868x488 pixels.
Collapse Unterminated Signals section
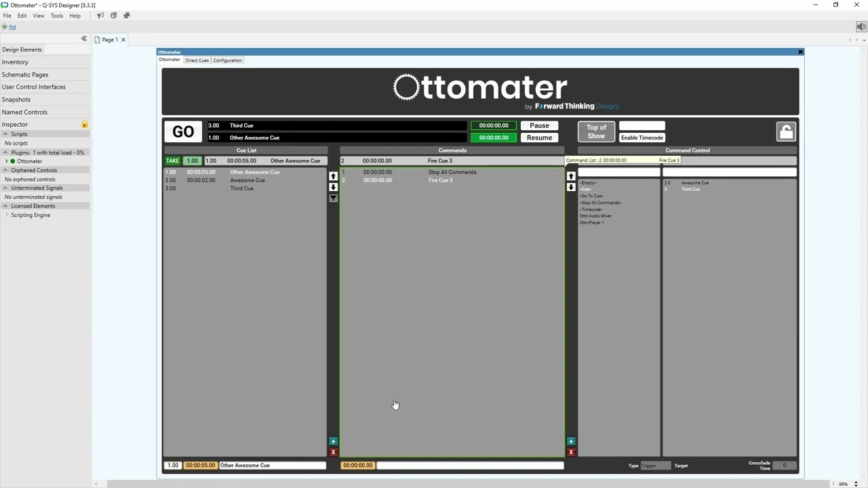[x=5, y=188]
